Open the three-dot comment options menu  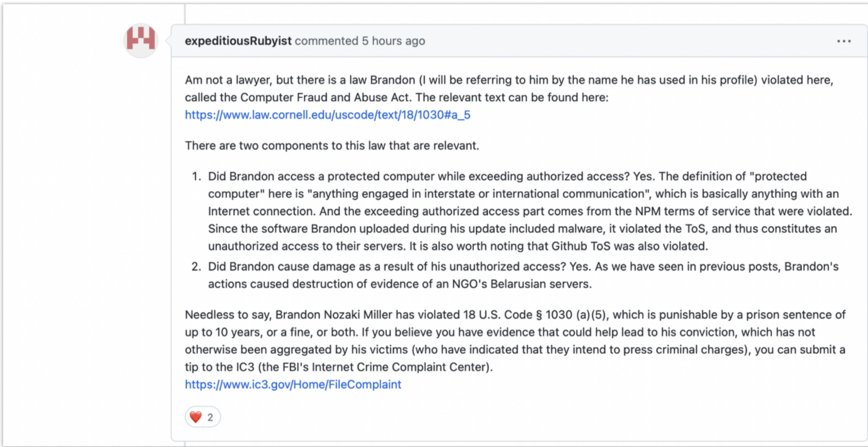(844, 41)
